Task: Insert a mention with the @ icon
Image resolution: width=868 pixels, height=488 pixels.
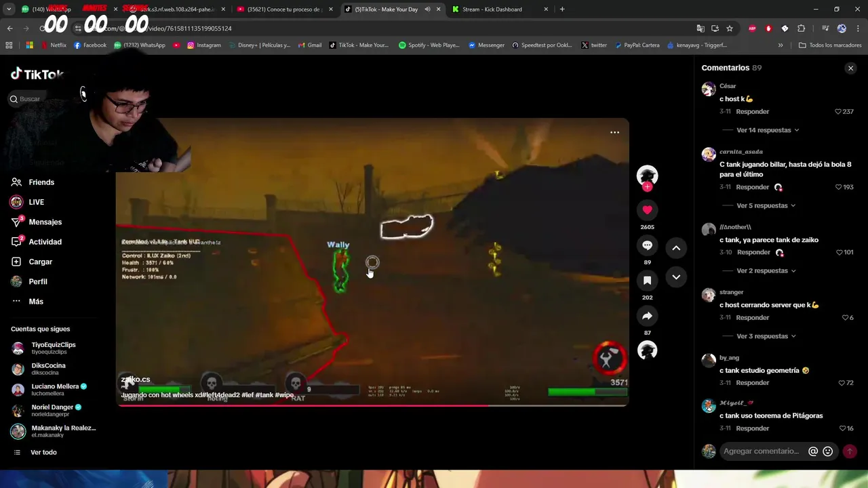Action: (813, 451)
